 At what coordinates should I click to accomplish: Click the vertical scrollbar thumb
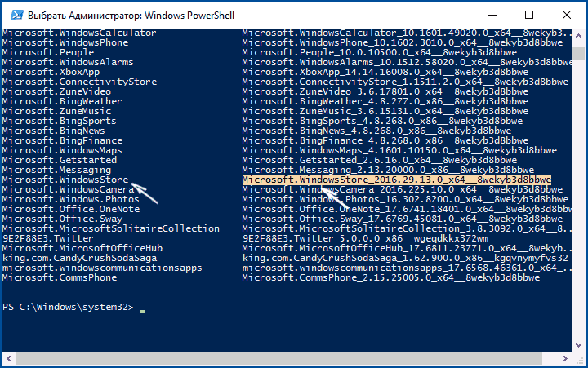[579, 53]
